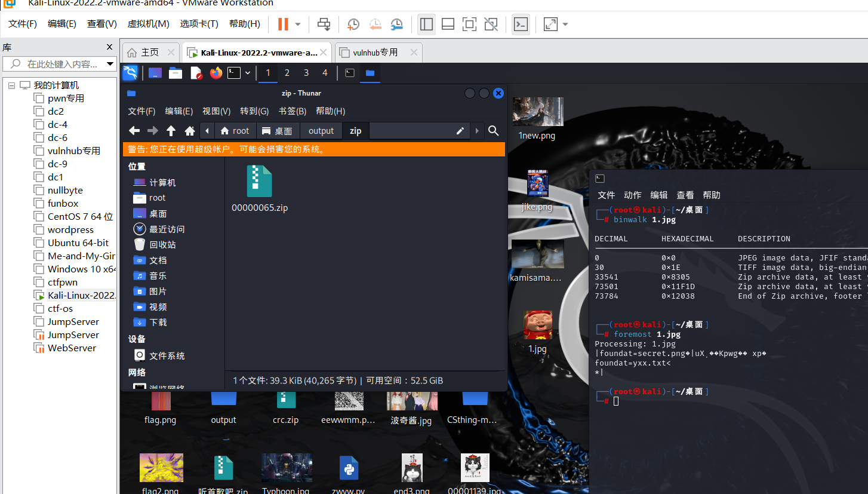This screenshot has width=868, height=494.
Task: Select Ubuntu 64-bit in the library
Action: click(x=78, y=243)
